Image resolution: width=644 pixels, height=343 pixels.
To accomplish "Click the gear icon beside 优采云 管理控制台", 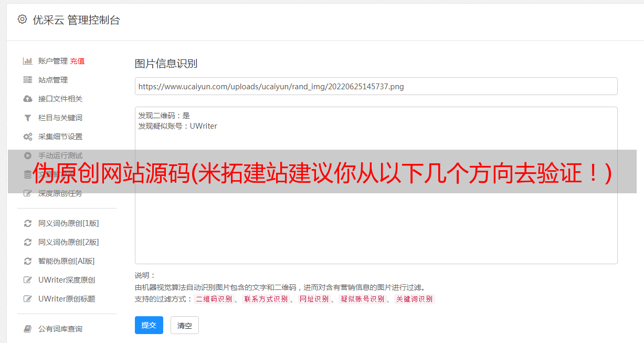I will click(22, 19).
